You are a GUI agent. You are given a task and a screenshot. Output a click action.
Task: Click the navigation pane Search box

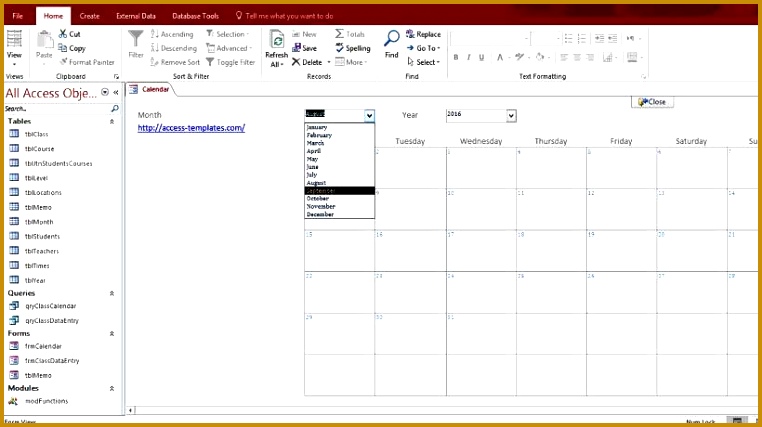(x=57, y=108)
